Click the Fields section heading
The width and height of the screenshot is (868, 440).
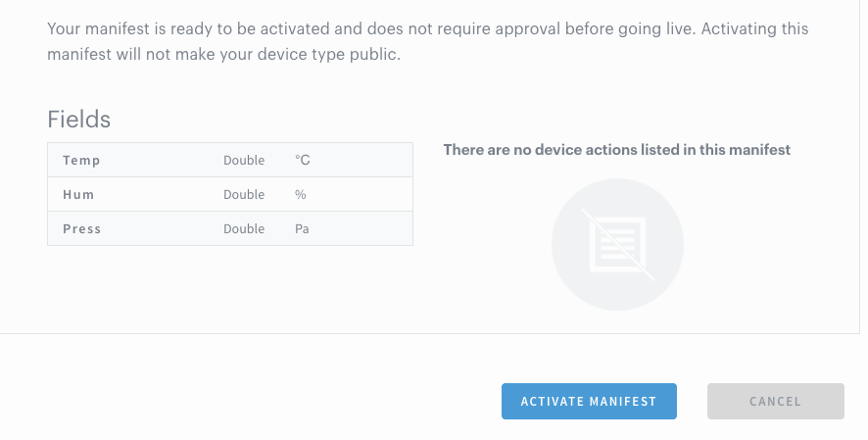(x=79, y=120)
